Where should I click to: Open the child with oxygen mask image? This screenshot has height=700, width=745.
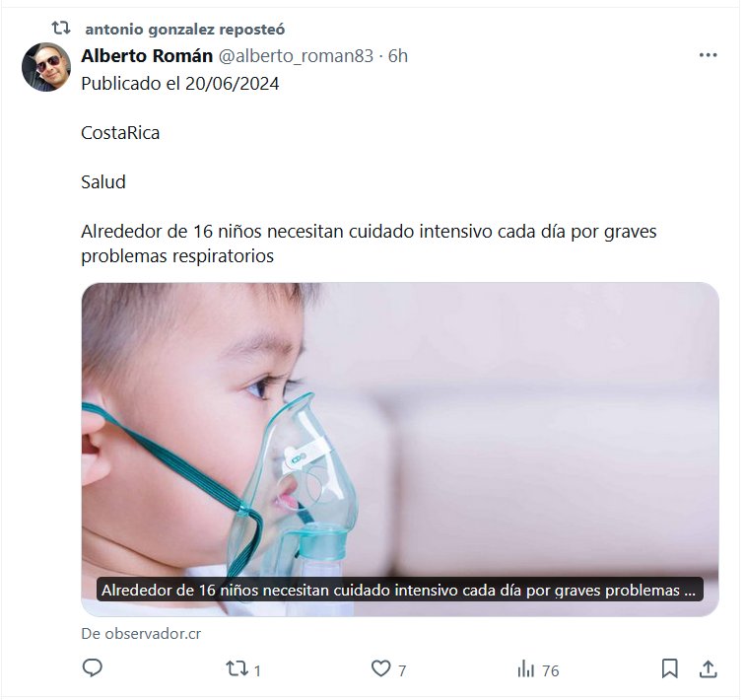pyautogui.click(x=399, y=449)
